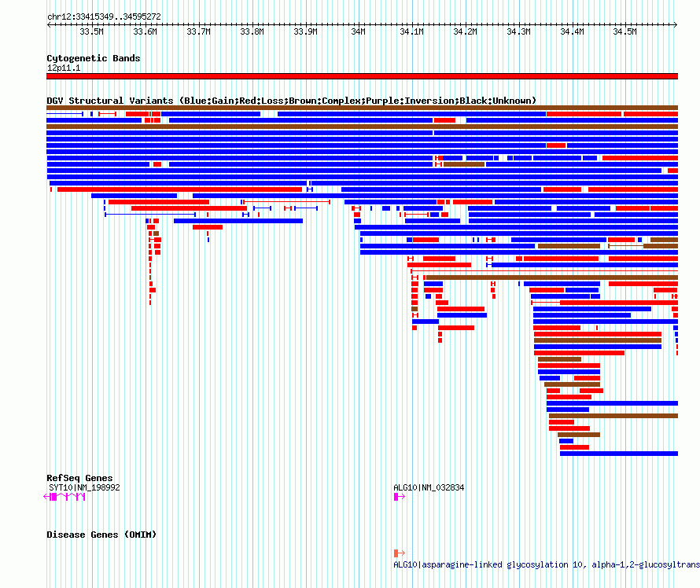700x588 pixels.
Task: Click the chr12:33415349..34595272 coordinate label
Action: 104,17
